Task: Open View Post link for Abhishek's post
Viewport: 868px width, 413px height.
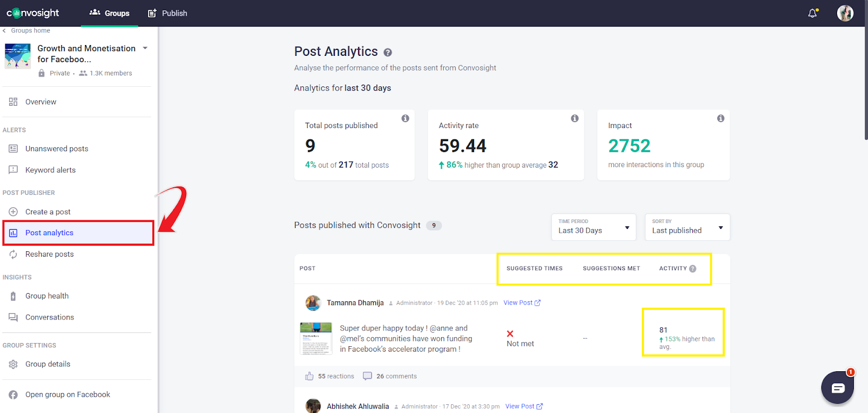Action: (524, 406)
